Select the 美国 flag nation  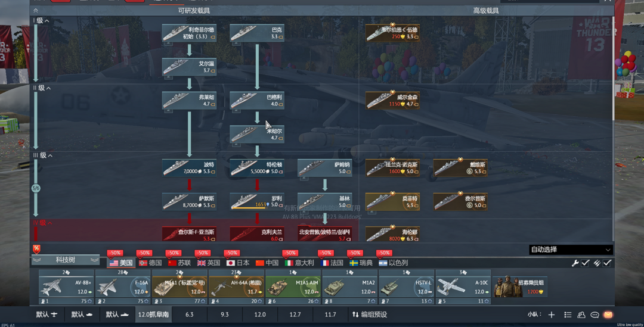121,263
